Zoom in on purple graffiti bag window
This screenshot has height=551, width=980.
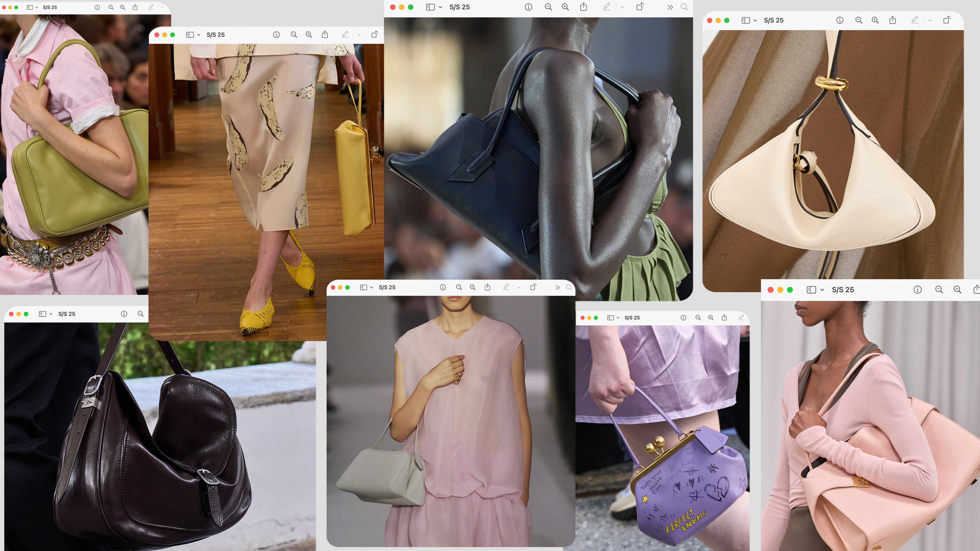pyautogui.click(x=711, y=318)
